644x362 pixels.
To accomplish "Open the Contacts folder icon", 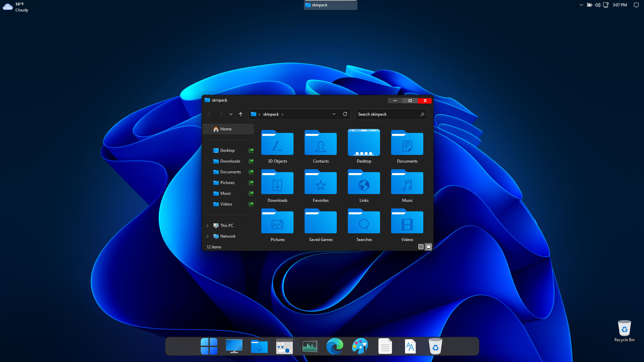I will (320, 144).
